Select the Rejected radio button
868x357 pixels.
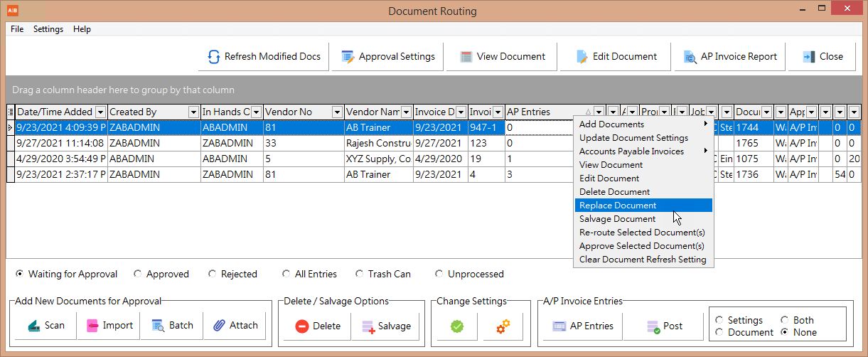pyautogui.click(x=212, y=274)
